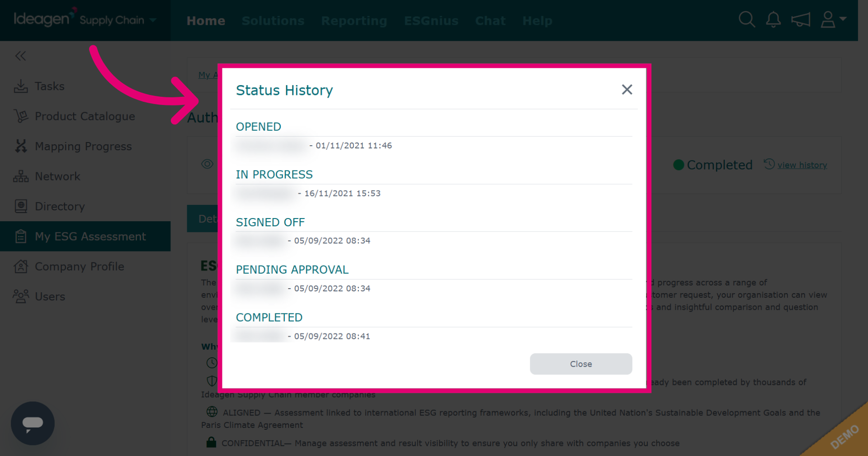Open notifications bell icon
This screenshot has height=456, width=868.
[773, 19]
